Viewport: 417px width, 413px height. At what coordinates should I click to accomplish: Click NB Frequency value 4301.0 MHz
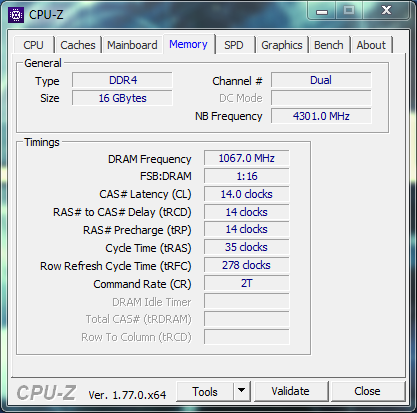tap(321, 116)
